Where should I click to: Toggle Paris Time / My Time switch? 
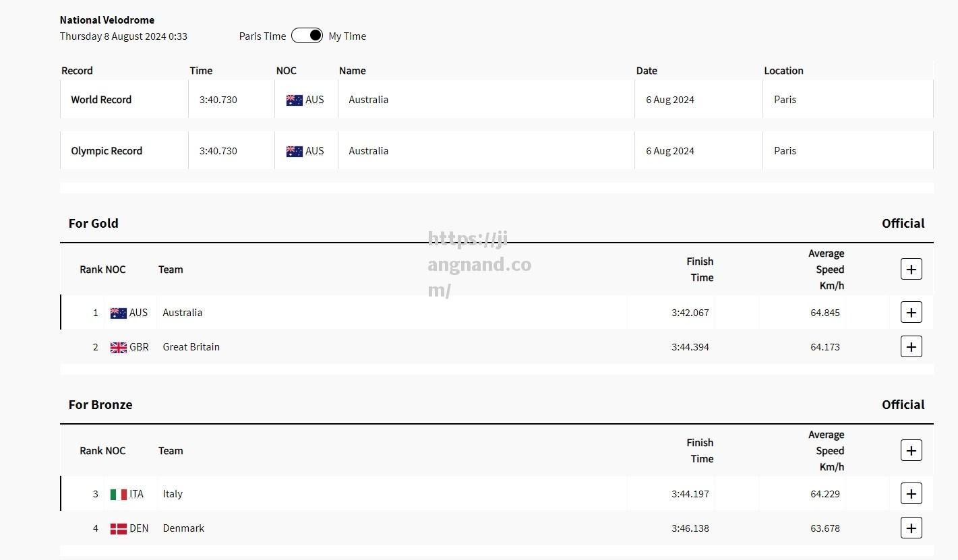tap(307, 36)
